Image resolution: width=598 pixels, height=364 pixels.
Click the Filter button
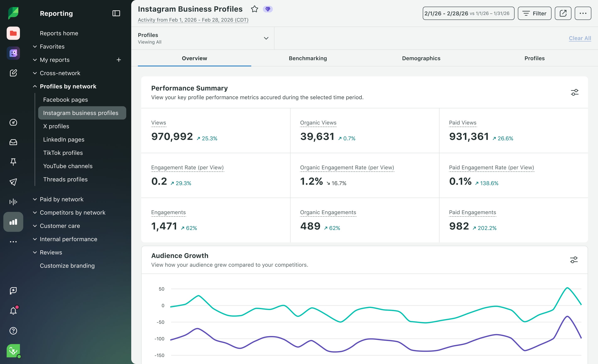click(x=534, y=13)
